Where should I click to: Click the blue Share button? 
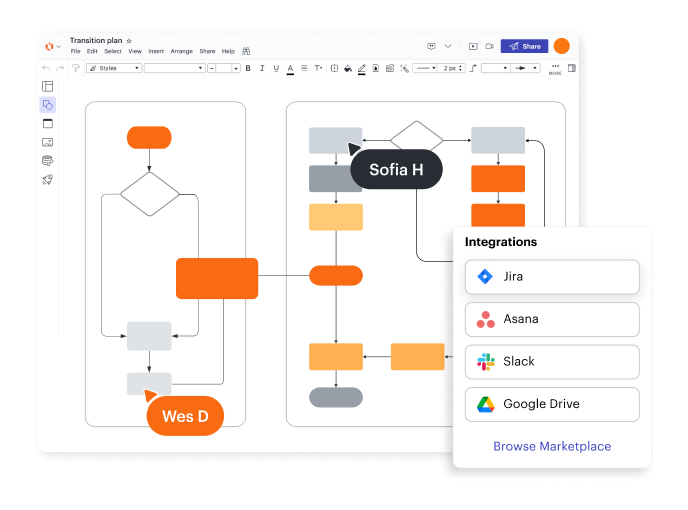coord(525,46)
